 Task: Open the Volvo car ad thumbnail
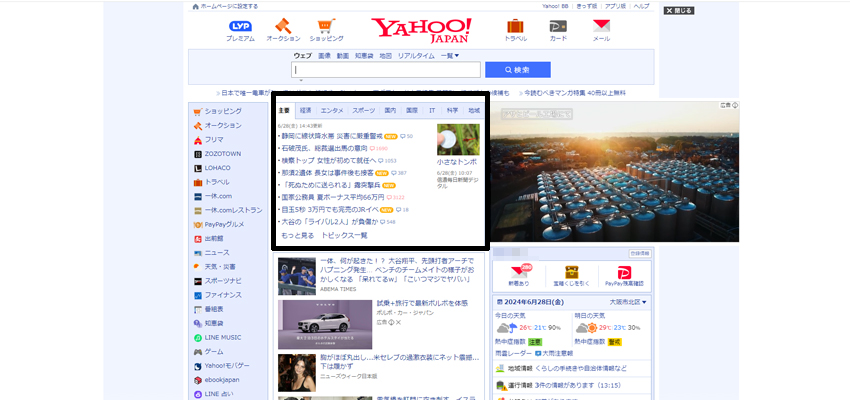point(325,325)
